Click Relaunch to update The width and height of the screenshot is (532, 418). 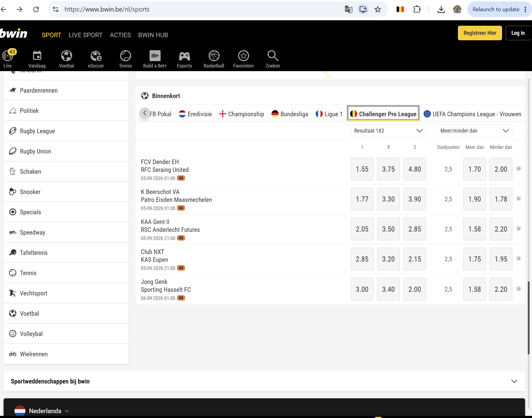pos(496,9)
